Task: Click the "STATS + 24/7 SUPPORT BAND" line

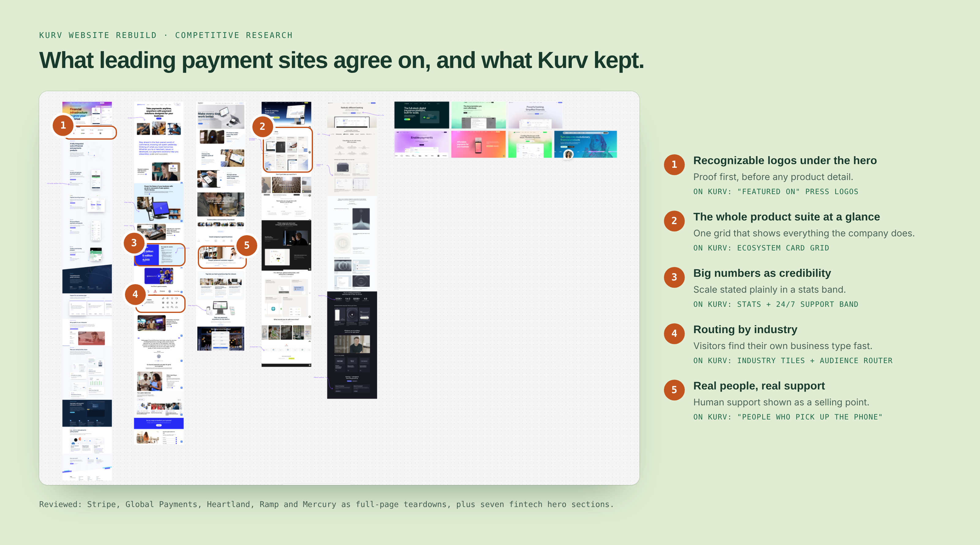Action: [776, 304]
